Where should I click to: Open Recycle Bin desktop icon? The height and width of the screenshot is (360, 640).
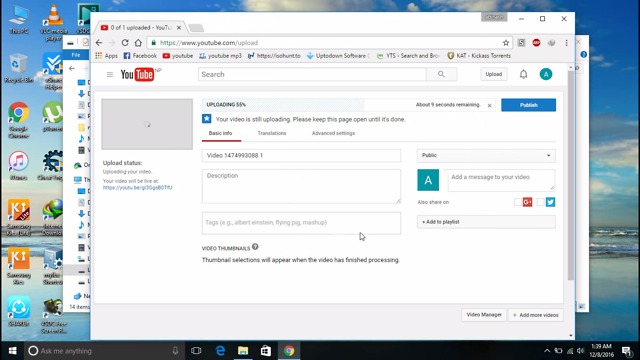[18, 68]
